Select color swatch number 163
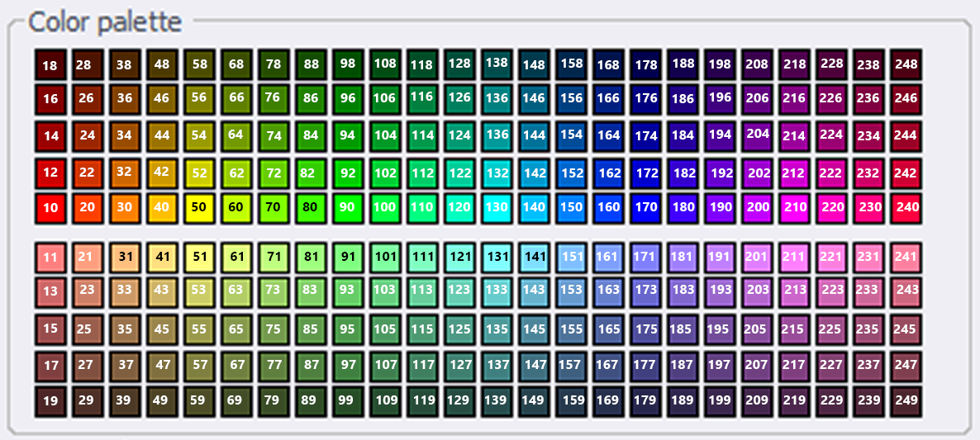 point(609,292)
